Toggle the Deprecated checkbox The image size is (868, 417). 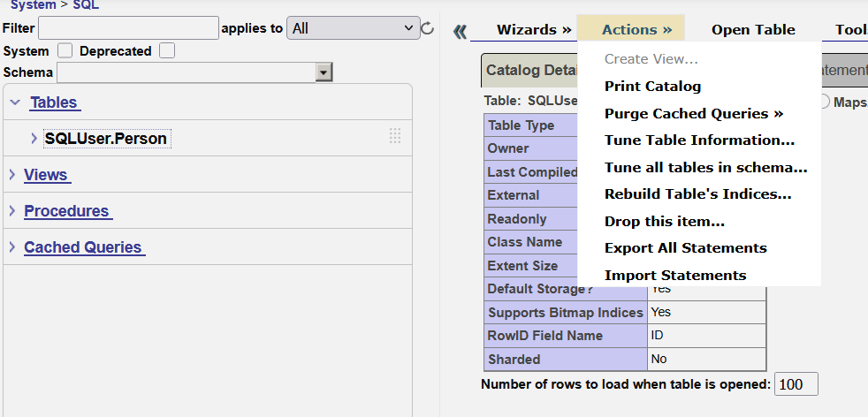click(167, 51)
